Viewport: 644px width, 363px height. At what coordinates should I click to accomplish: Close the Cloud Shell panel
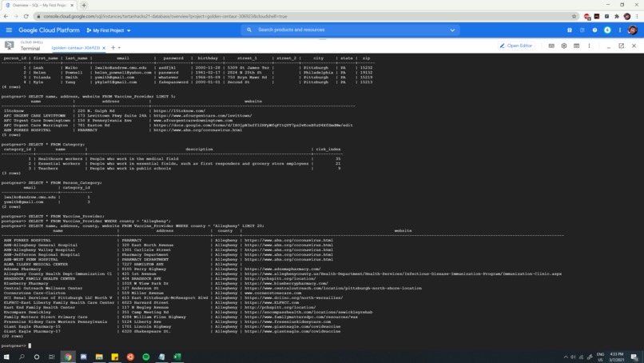click(x=634, y=46)
